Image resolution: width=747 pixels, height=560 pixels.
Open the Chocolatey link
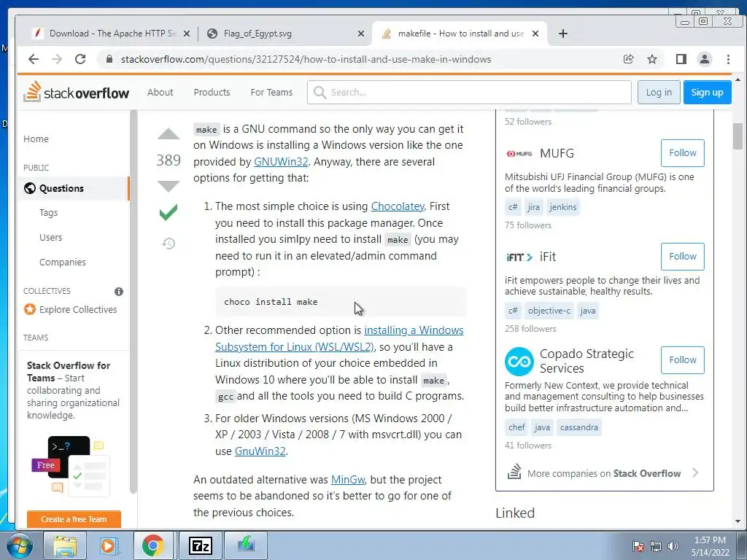[398, 206]
